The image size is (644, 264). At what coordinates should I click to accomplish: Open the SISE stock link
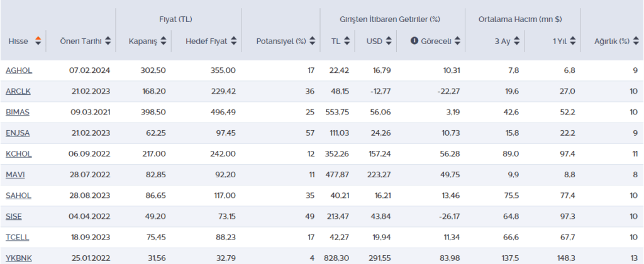tap(14, 216)
